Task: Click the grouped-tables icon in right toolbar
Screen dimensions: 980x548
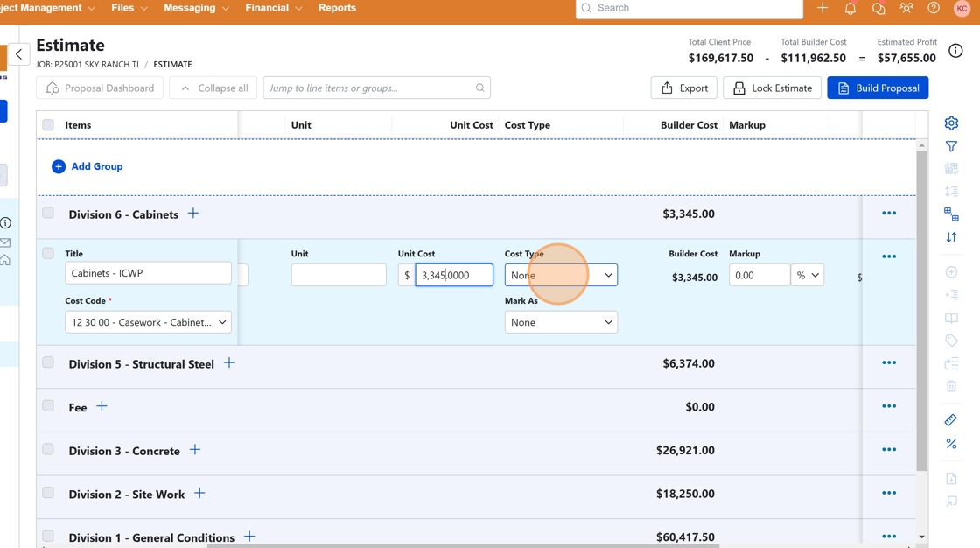Action: coord(951,214)
